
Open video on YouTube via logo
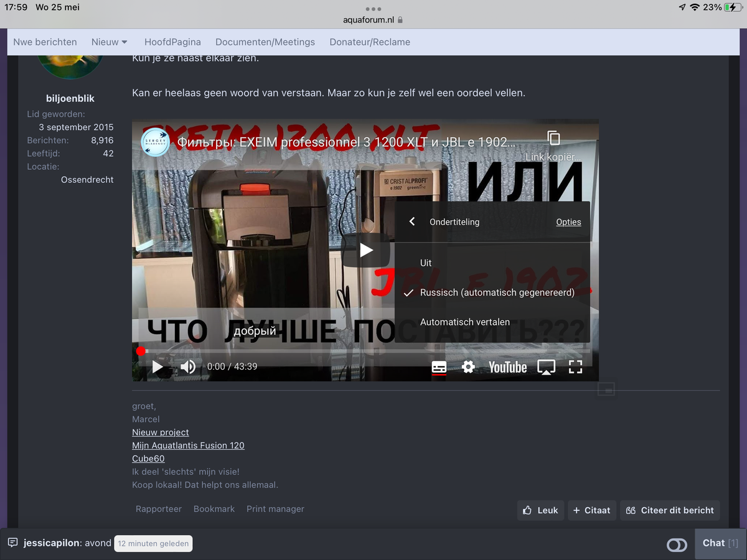pos(507,367)
